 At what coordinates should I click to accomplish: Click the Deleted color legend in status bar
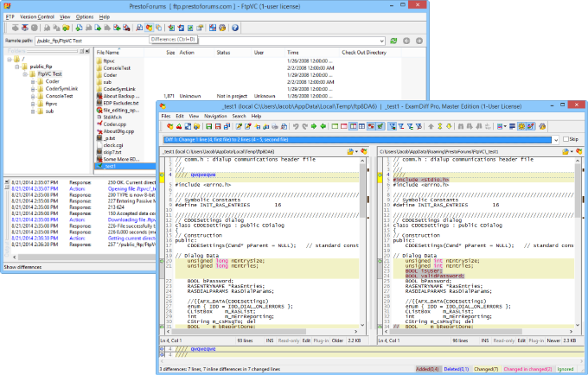(x=457, y=369)
